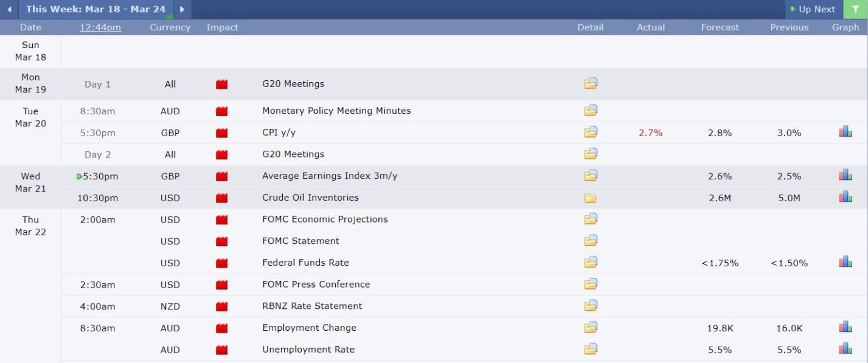The height and width of the screenshot is (363, 868).
Task: Open the detail folder for G20 Meetings
Action: tap(590, 83)
